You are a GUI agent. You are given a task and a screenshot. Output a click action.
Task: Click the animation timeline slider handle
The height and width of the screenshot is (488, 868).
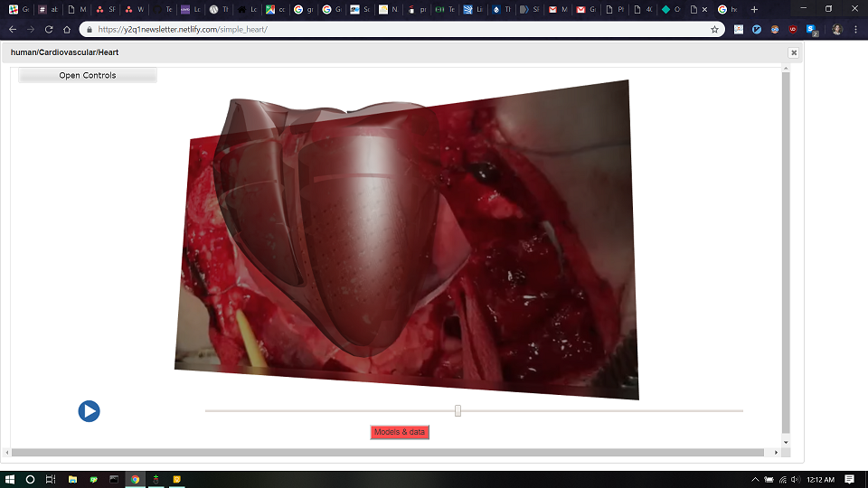pos(458,410)
